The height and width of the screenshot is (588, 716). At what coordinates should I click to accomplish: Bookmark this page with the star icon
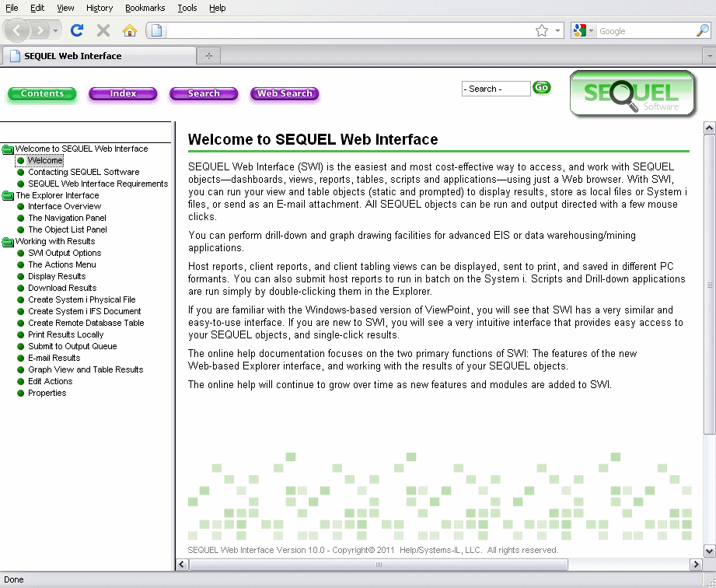[x=542, y=30]
